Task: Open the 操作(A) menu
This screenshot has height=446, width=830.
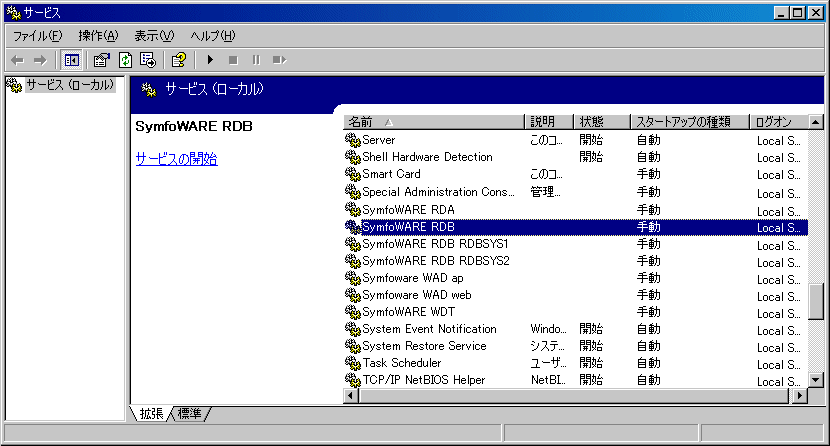Action: (98, 36)
